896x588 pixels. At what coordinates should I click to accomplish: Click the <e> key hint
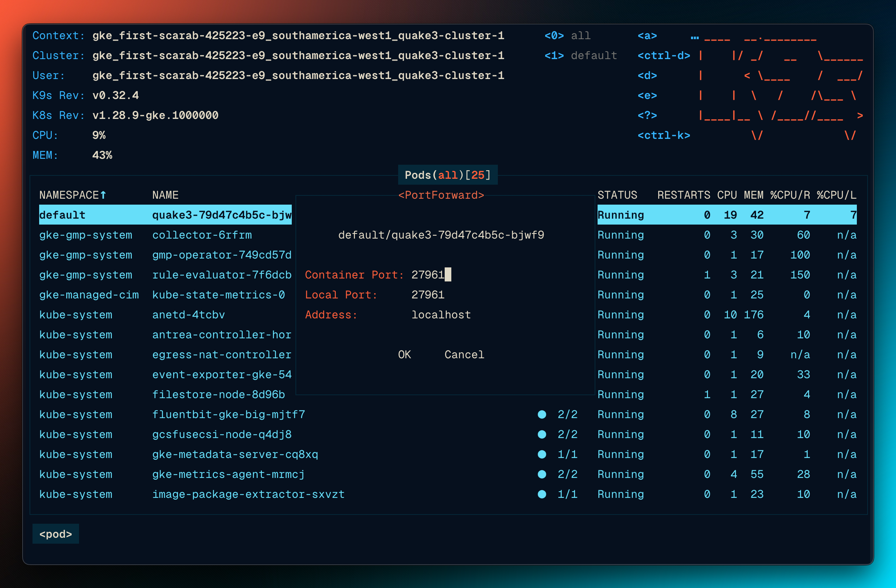(x=647, y=96)
